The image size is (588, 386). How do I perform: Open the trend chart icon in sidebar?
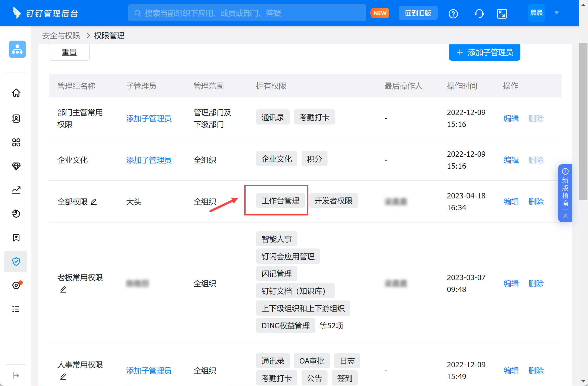pyautogui.click(x=16, y=190)
